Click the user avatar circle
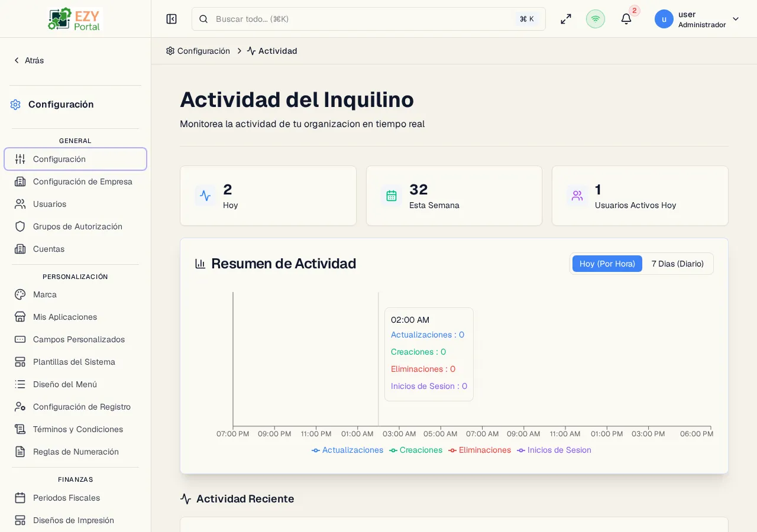 [x=664, y=19]
